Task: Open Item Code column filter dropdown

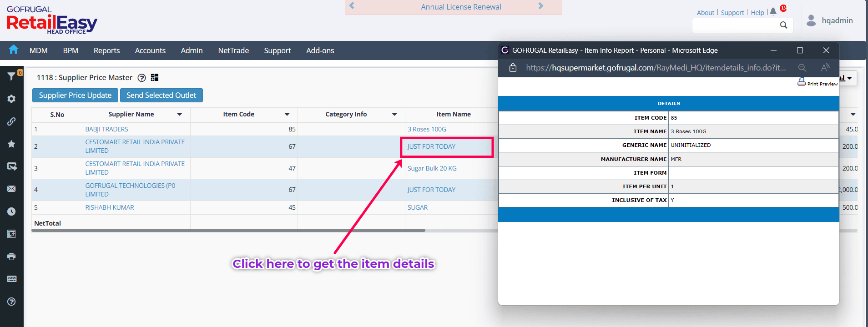Action: (287, 115)
